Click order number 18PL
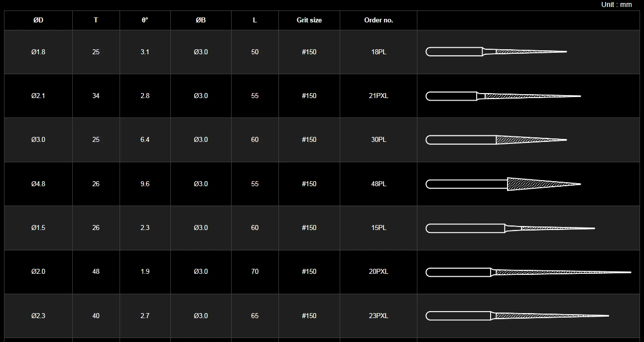This screenshot has height=342, width=644. (379, 52)
